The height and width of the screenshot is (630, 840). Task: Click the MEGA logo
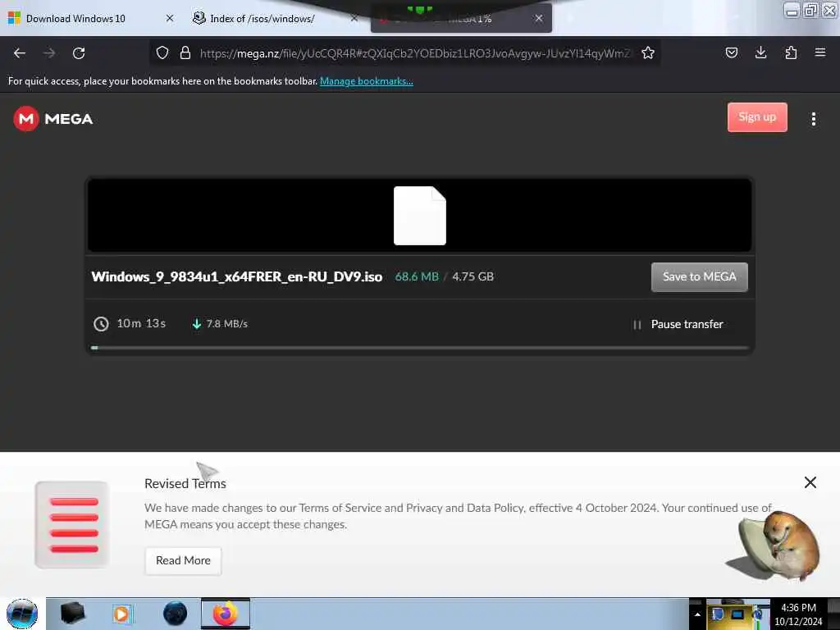[x=53, y=118]
